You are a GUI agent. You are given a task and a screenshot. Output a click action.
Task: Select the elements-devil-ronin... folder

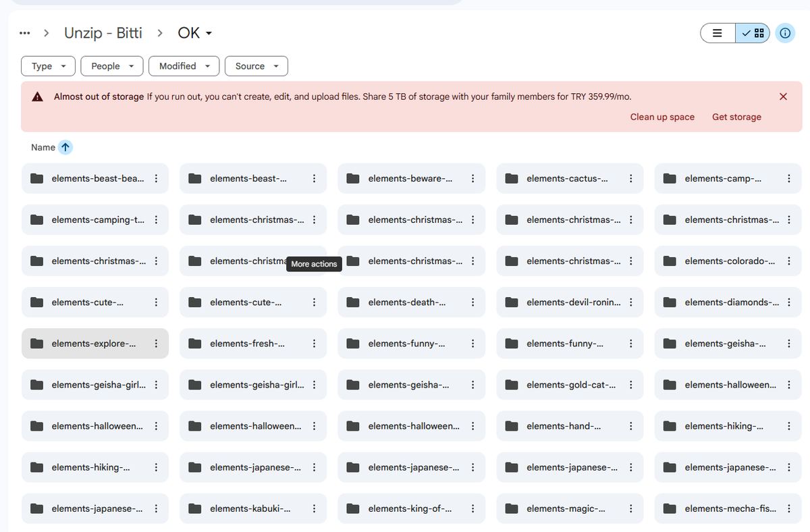click(x=570, y=302)
